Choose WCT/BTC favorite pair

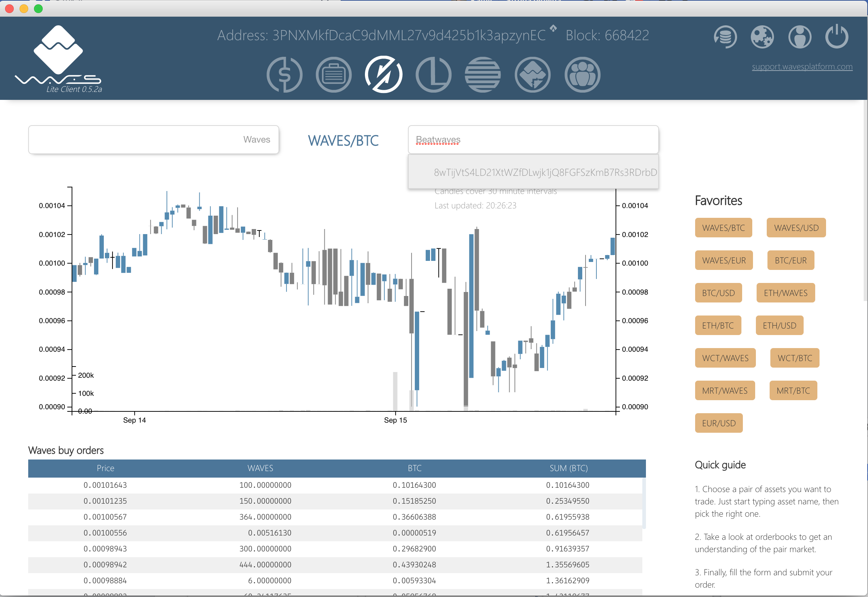pyautogui.click(x=795, y=357)
